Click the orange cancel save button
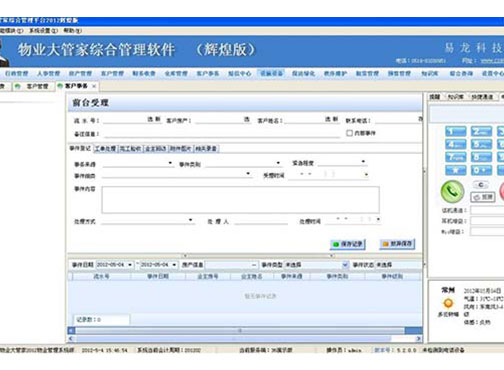The width and height of the screenshot is (504, 370). point(397,244)
